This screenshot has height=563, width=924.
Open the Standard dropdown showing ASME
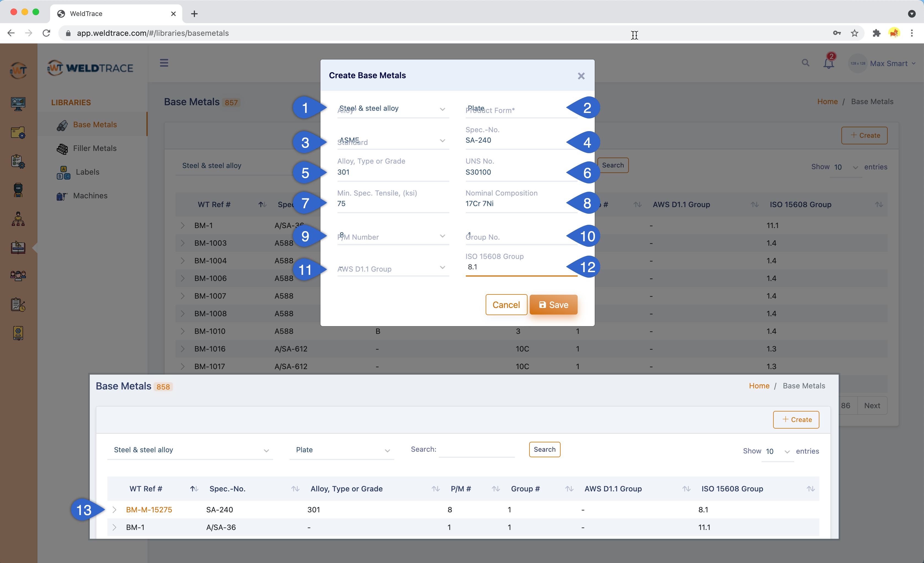[x=393, y=141]
